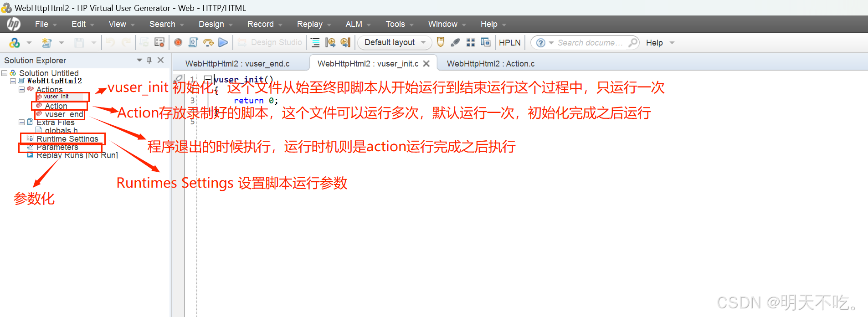The width and height of the screenshot is (868, 317).
Task: Collapse the Actions tree node
Action: coord(21,89)
